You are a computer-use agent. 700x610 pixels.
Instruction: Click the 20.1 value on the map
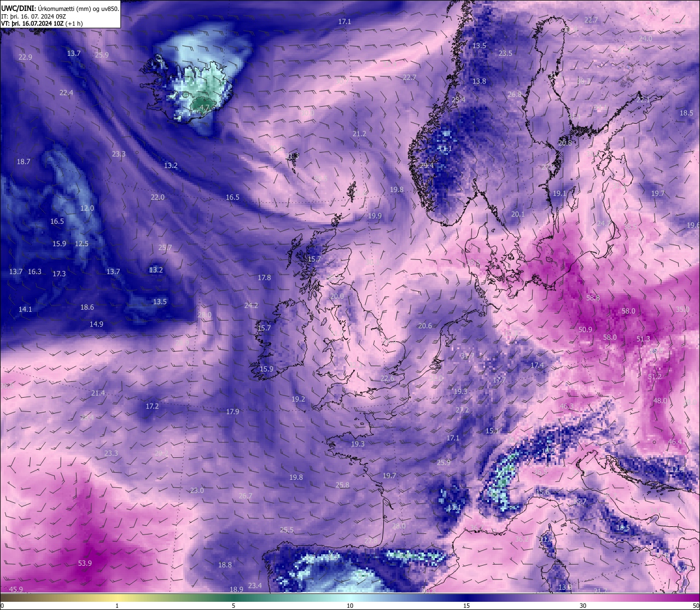click(x=517, y=214)
